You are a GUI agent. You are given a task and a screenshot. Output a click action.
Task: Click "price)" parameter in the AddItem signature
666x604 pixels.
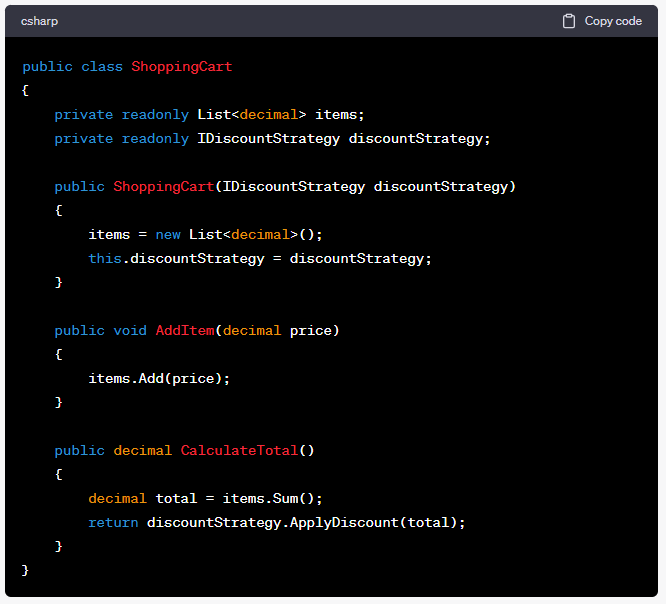pyautogui.click(x=314, y=331)
